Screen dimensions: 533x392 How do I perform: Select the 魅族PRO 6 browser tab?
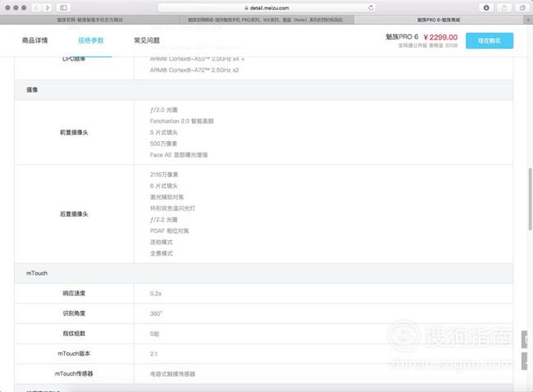pyautogui.click(x=439, y=20)
